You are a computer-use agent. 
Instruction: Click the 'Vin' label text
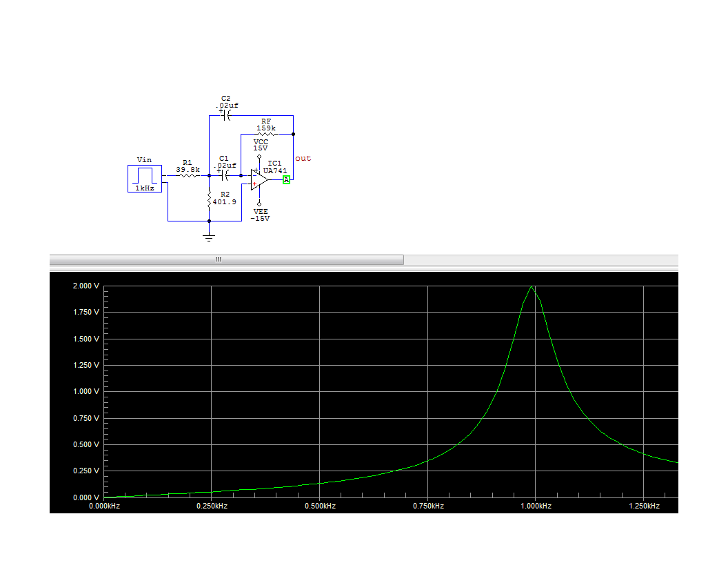[144, 160]
